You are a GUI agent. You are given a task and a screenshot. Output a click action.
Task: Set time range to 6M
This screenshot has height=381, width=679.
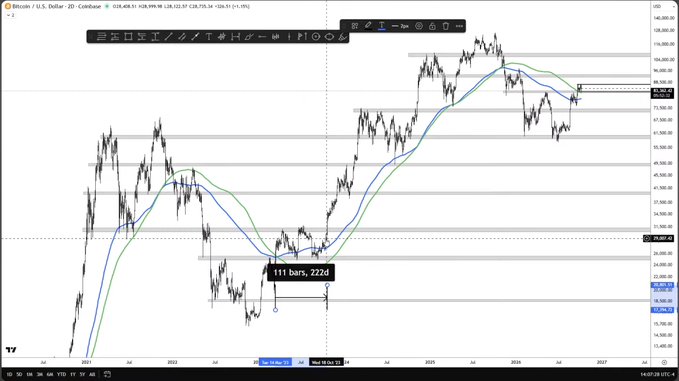(50, 374)
